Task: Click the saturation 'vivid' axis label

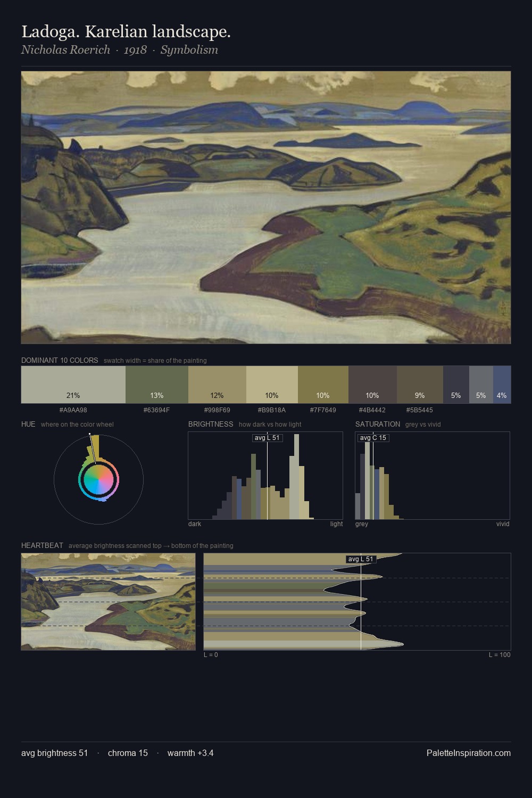Action: [503, 524]
